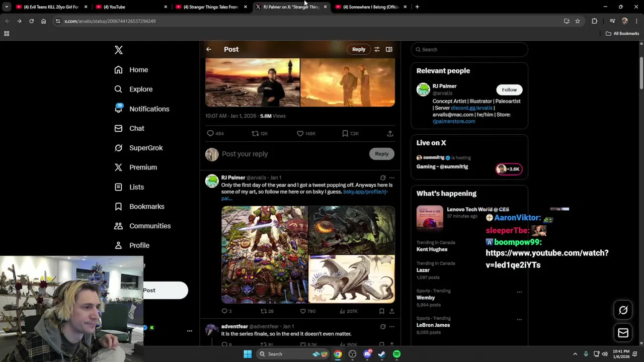Open the tab search dropdown arrow
The height and width of the screenshot is (362, 644).
coord(7,7)
